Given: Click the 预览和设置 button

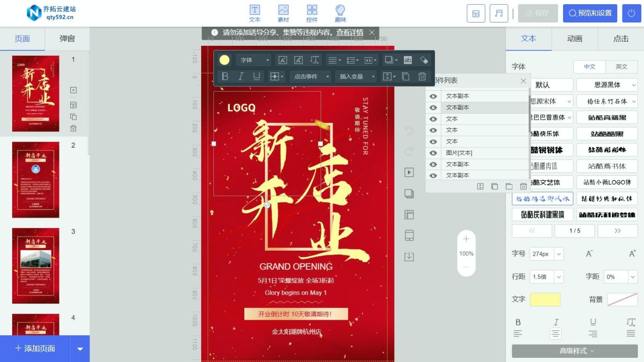Looking at the screenshot, I should [x=590, y=14].
